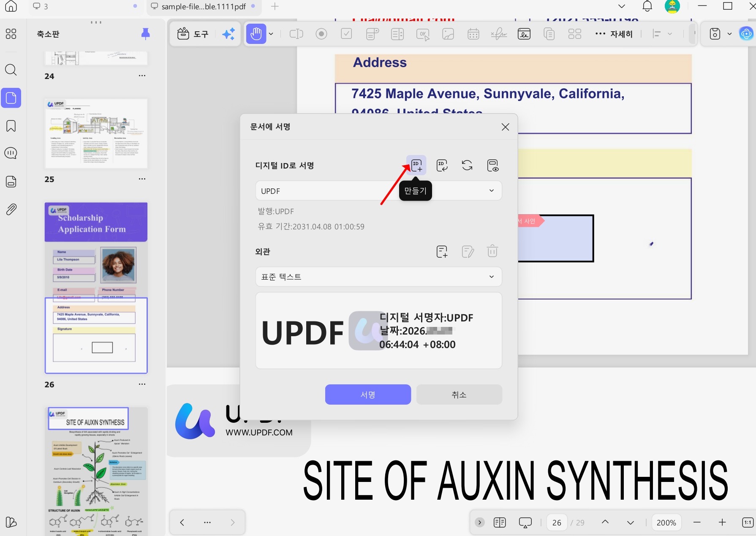Expand the hand tool dropdown arrow

(271, 34)
